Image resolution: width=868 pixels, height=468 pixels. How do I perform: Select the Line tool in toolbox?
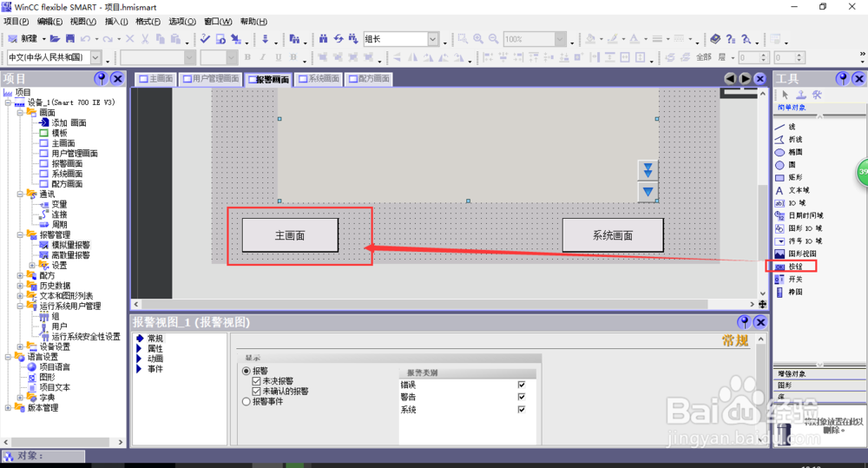(786, 127)
